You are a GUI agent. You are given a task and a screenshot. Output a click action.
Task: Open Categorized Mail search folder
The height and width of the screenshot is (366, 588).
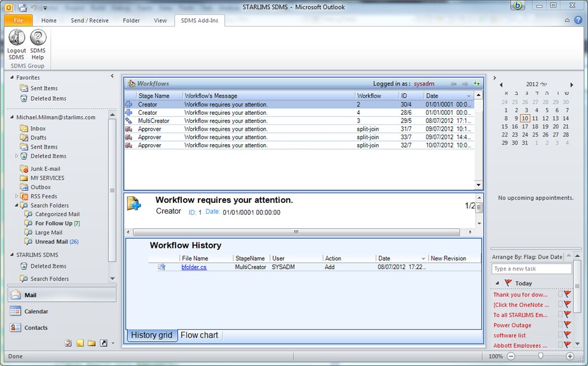(57, 214)
